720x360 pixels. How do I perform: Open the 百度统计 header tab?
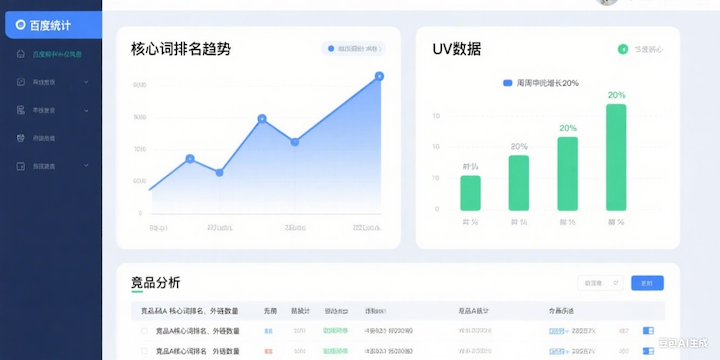(53, 25)
